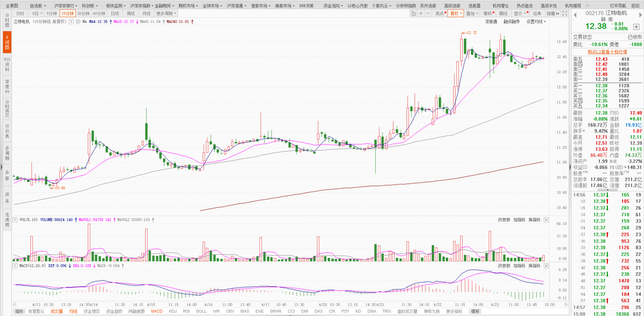Switch to 30分钟 period tab
Image resolution: width=644 pixels, height=316 pixels.
click(x=82, y=13)
